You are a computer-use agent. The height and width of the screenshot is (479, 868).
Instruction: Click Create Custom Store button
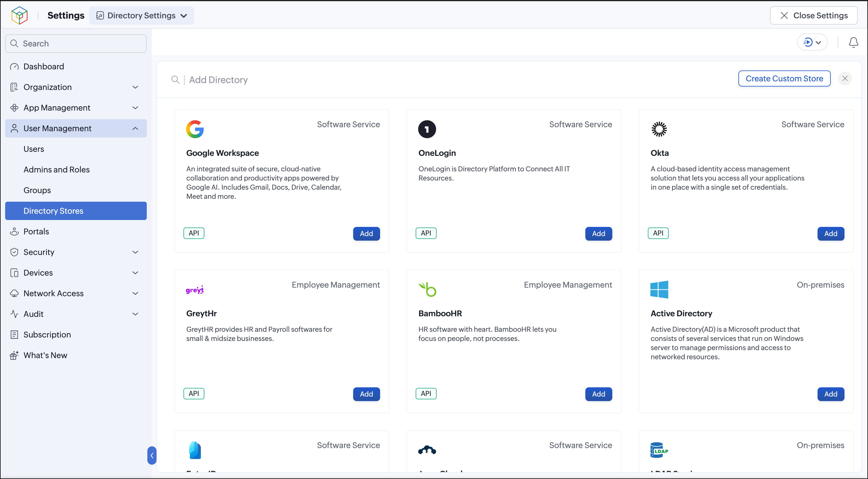[784, 78]
